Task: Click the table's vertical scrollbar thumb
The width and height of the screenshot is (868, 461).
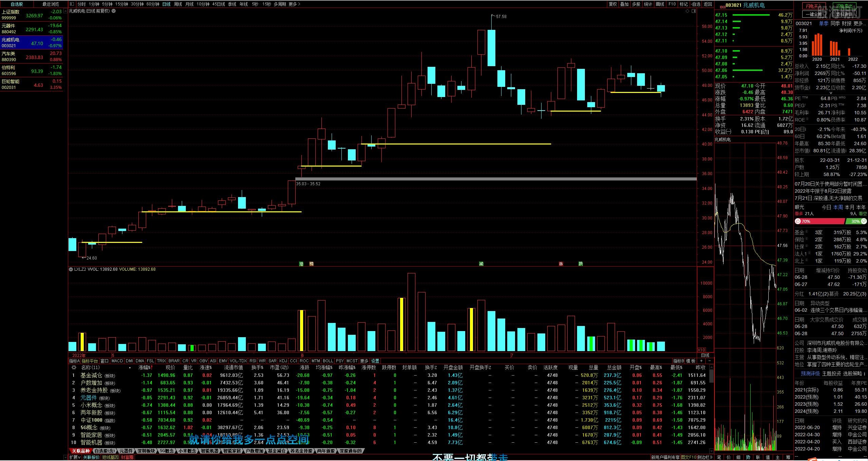Action: coord(711,377)
